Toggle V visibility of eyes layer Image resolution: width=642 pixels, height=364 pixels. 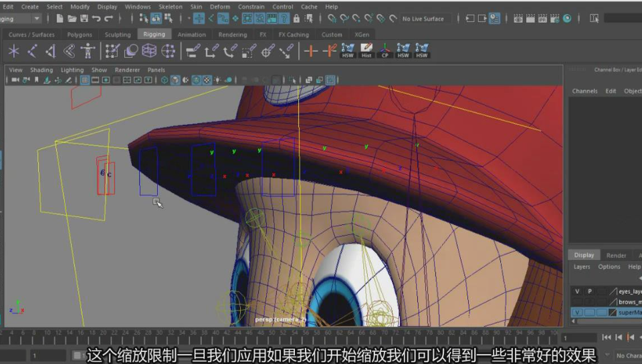(x=577, y=292)
